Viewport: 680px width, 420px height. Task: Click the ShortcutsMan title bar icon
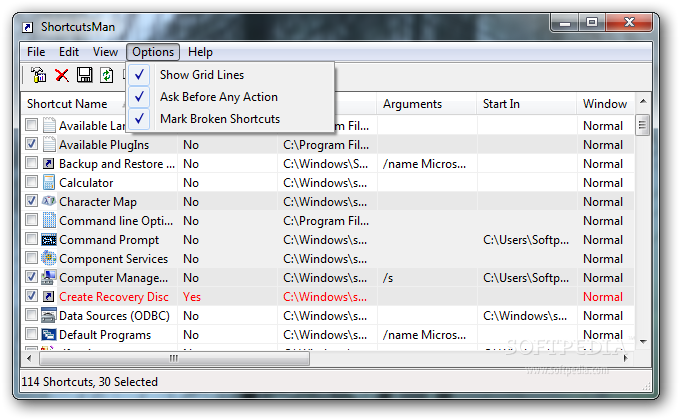click(x=28, y=28)
